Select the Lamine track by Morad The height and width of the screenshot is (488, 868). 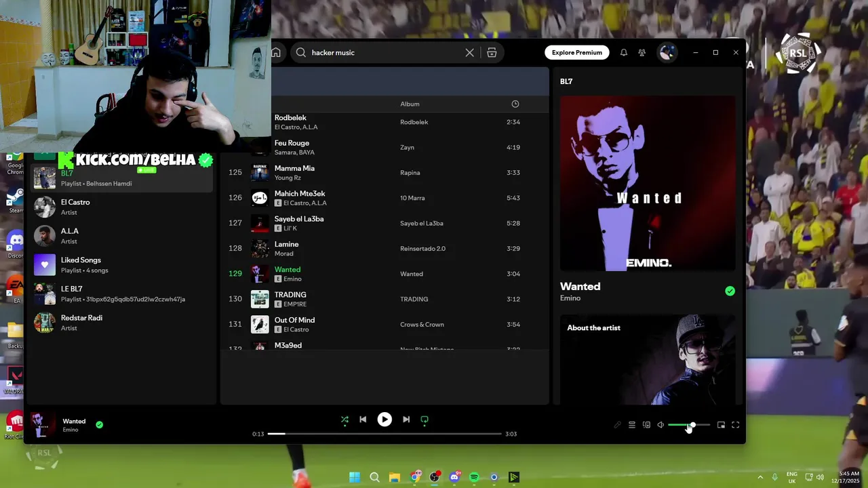coord(384,248)
